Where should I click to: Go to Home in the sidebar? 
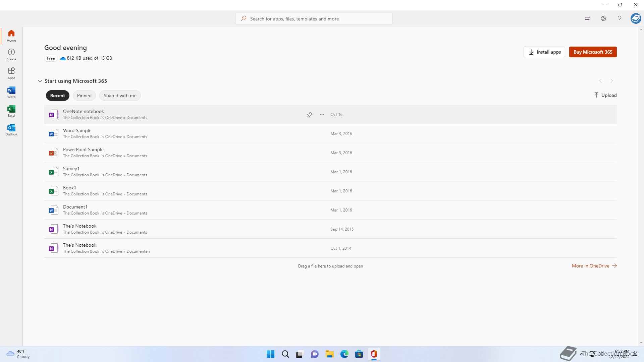click(11, 36)
